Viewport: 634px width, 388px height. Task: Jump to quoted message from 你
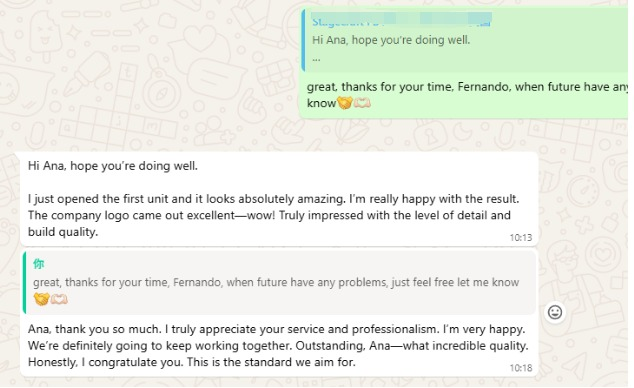[280, 283]
